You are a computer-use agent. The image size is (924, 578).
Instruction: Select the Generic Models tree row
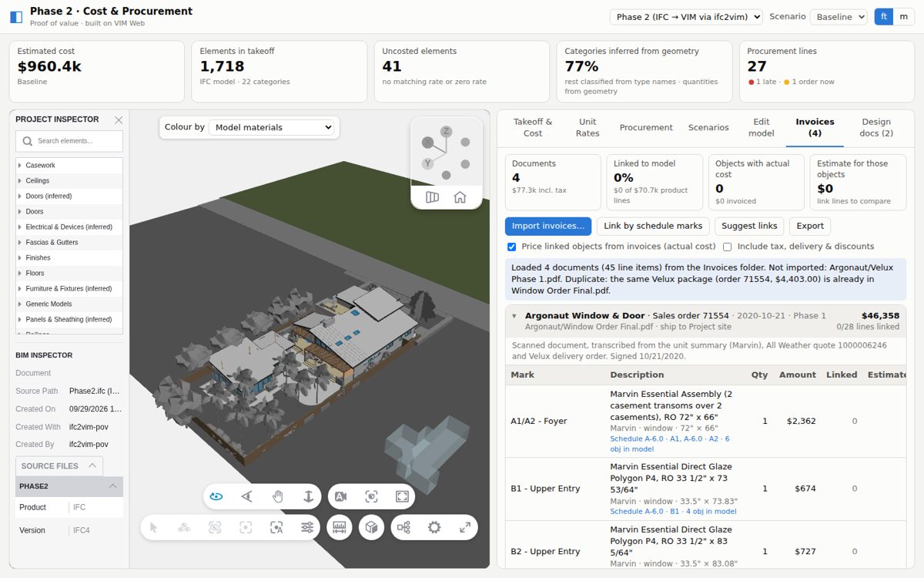tap(69, 304)
